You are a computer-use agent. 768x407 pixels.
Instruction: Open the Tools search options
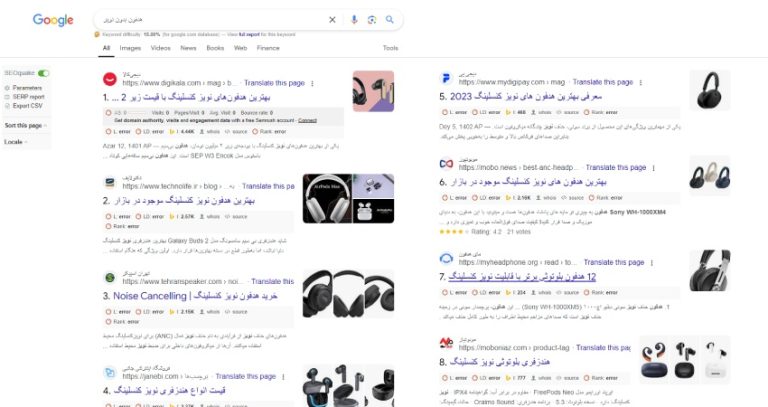[390, 48]
